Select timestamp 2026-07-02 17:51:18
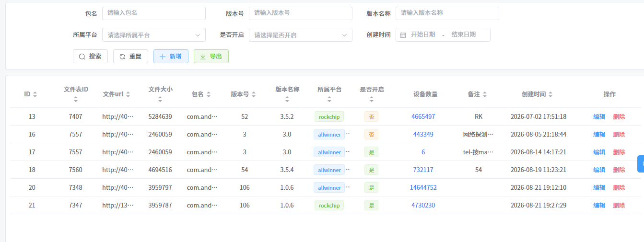Viewport: 644px width, 242px height. click(539, 116)
